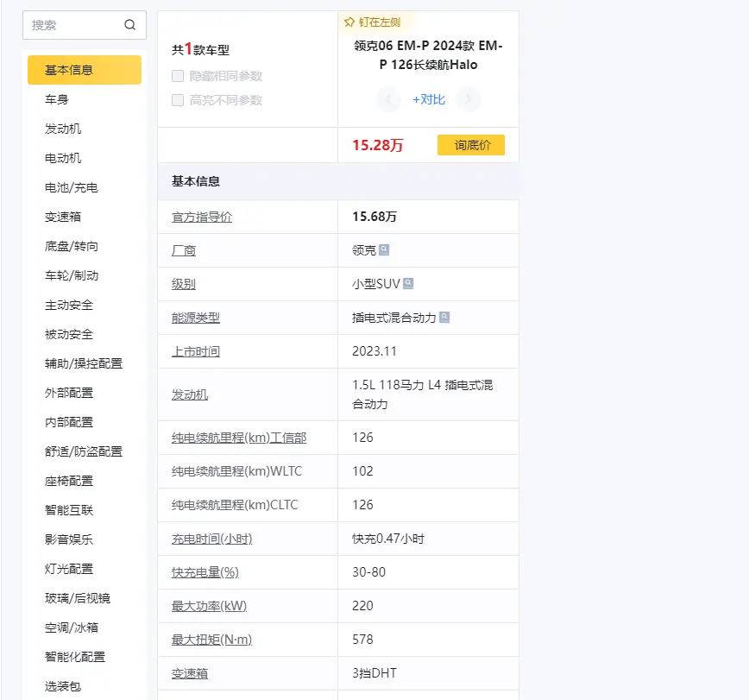Select the 选装包 sidebar item
This screenshot has width=749, height=700.
click(63, 686)
